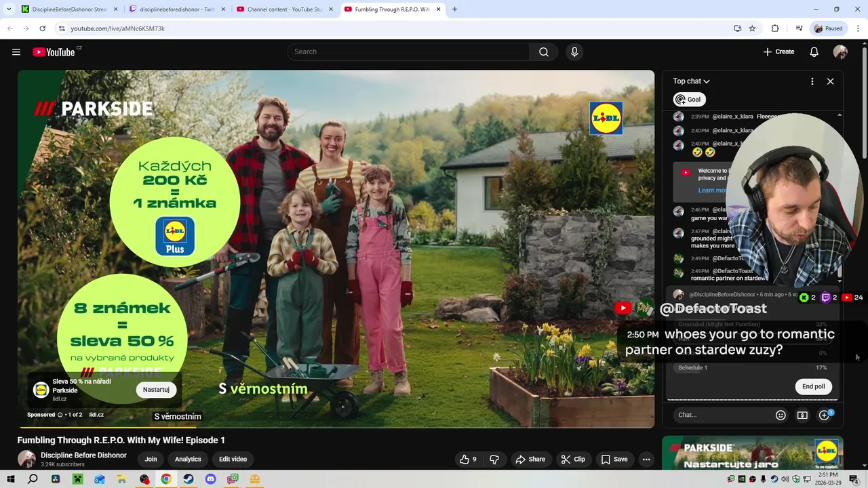
Task: Click the Edit video button
Action: 233,460
